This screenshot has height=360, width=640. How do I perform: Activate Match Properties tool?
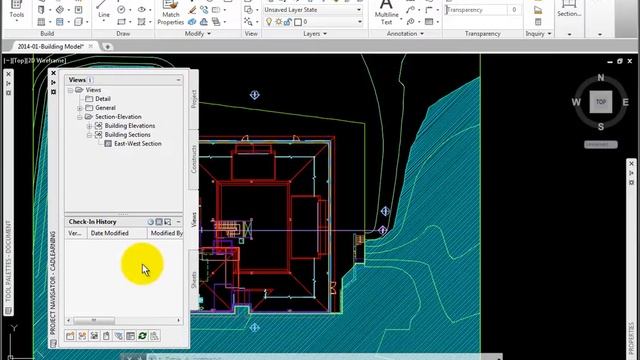coord(171,13)
